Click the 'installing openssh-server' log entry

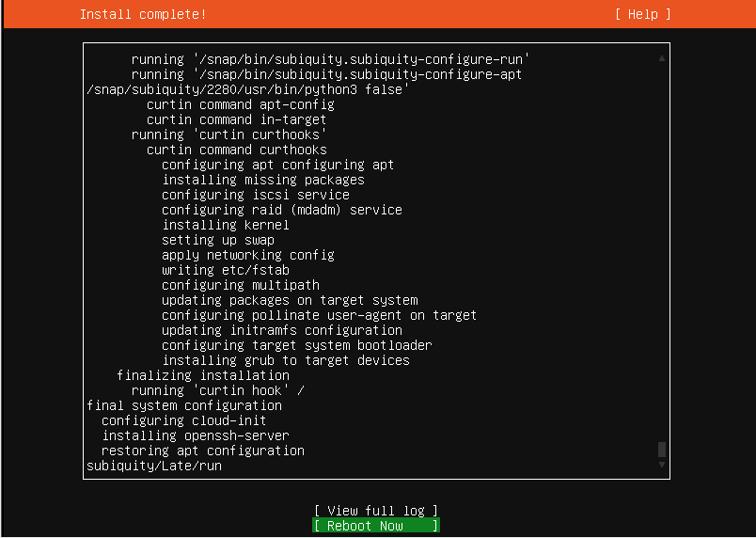point(196,435)
